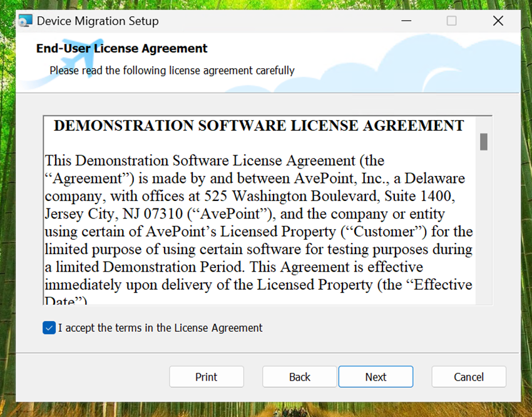Click the "DEMONSTRATION SOFTWARE LICENSE AGREEMENT" heading
This screenshot has width=532, height=417.
259,126
